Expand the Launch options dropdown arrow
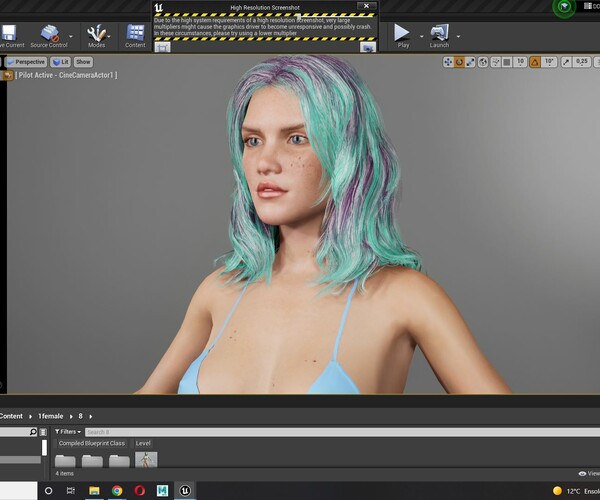The height and width of the screenshot is (500, 600). coord(458,37)
